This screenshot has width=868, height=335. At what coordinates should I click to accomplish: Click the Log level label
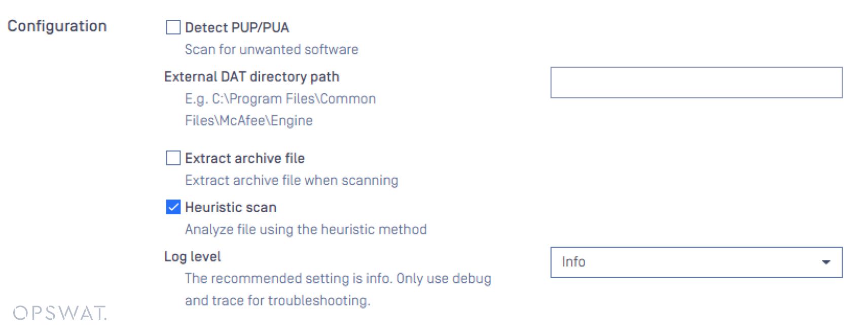[x=192, y=256]
